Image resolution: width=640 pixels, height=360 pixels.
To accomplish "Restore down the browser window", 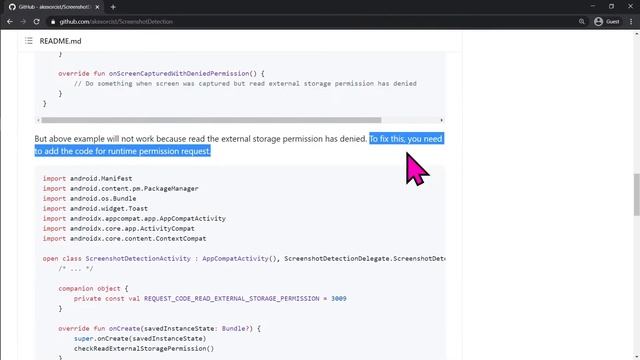I will coord(611,6).
